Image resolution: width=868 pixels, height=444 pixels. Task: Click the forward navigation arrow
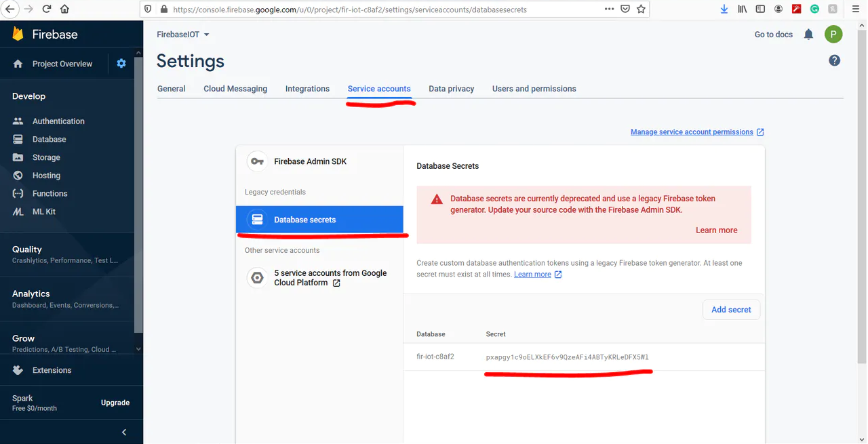point(28,9)
